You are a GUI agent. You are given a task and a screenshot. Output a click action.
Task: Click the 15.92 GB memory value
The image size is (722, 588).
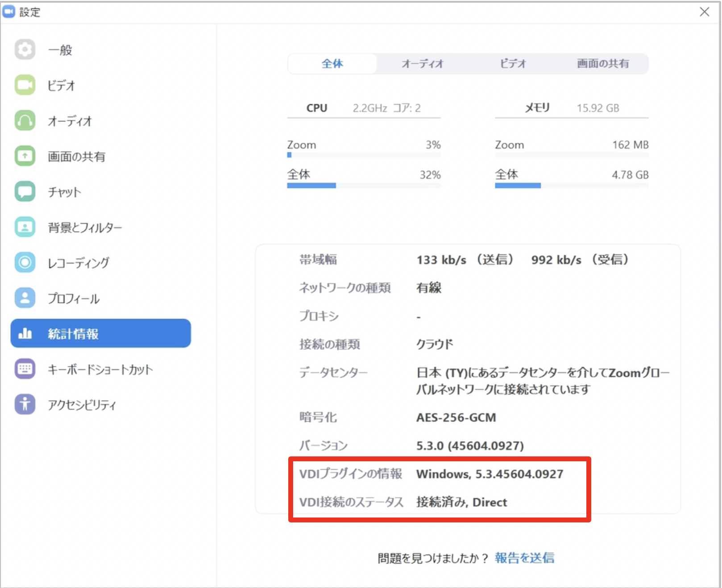coord(598,108)
